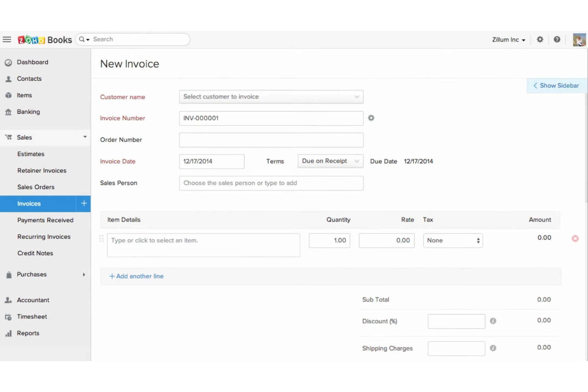
Task: Click the Order Number field
Action: 271,140
